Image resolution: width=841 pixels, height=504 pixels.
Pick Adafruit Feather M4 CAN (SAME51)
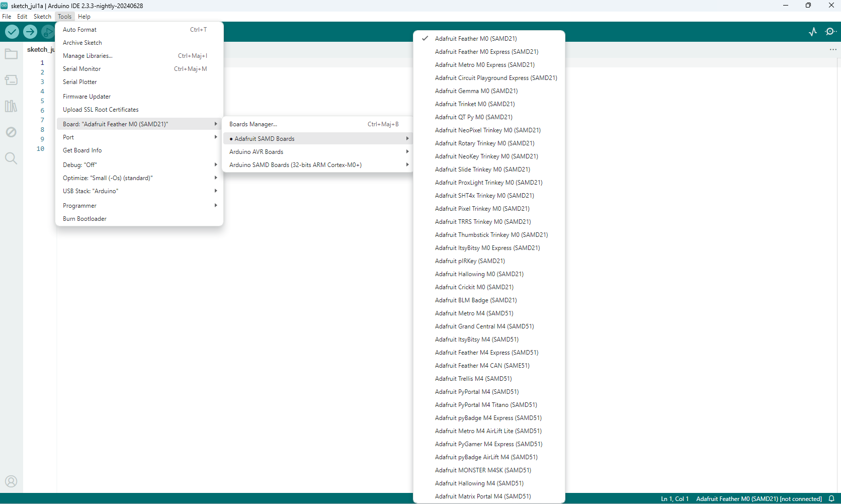click(x=489, y=366)
